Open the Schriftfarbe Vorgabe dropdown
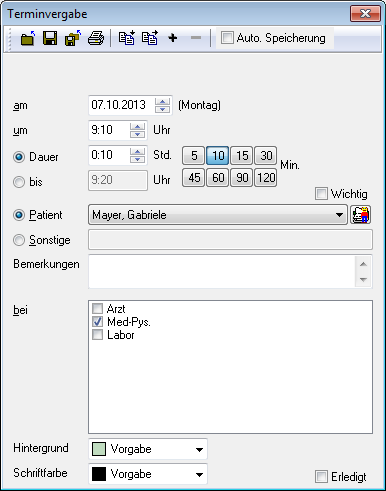 click(199, 474)
